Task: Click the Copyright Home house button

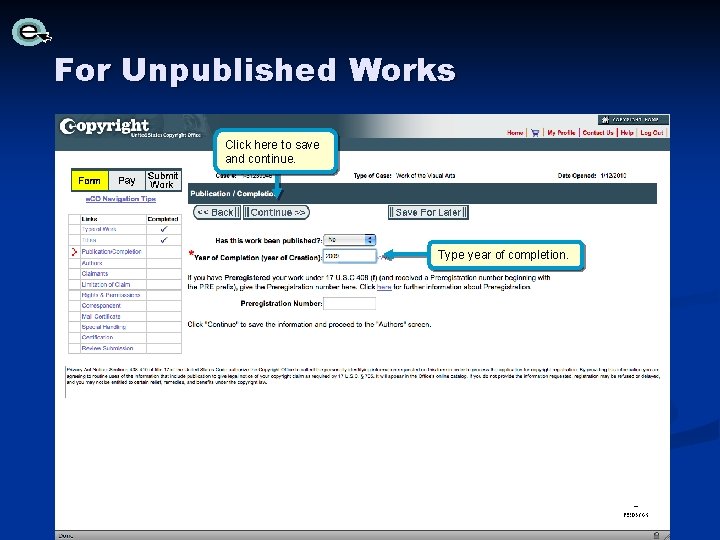Action: [633, 119]
